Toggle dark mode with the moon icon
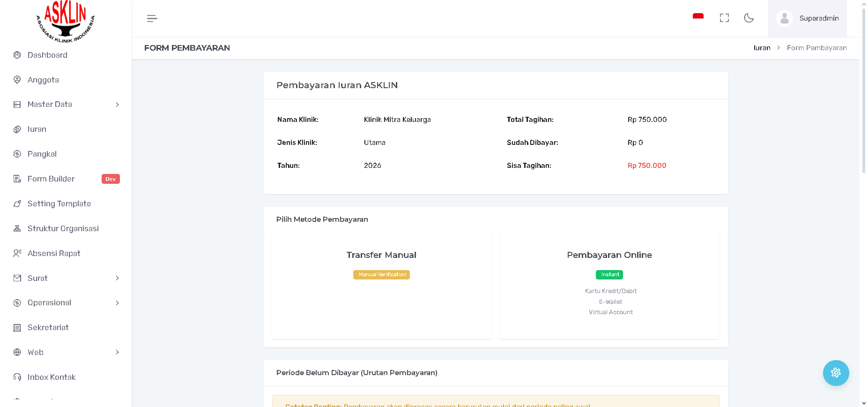The image size is (868, 407). click(x=749, y=18)
